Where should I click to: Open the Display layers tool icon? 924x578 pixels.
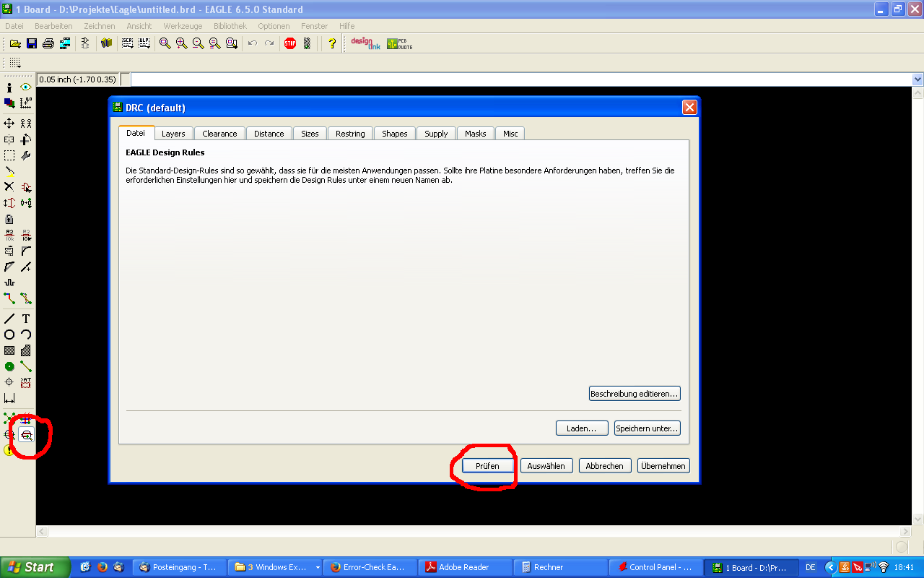(9, 103)
